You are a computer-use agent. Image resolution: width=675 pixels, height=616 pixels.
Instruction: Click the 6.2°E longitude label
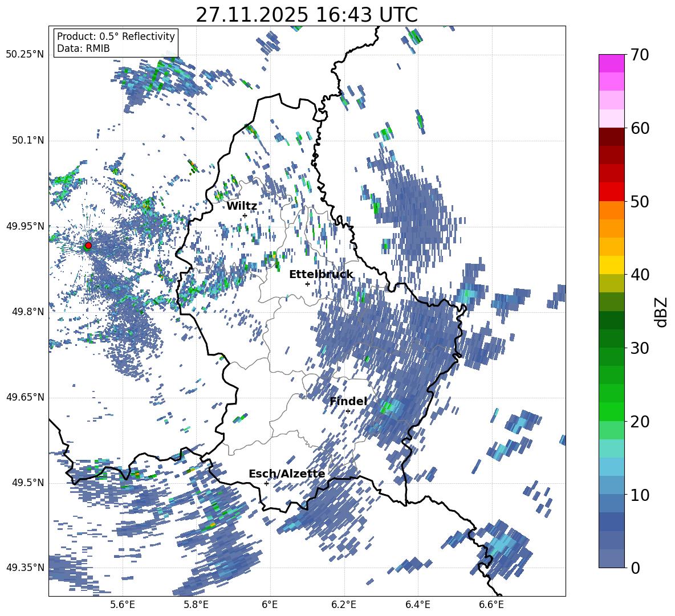coord(344,605)
